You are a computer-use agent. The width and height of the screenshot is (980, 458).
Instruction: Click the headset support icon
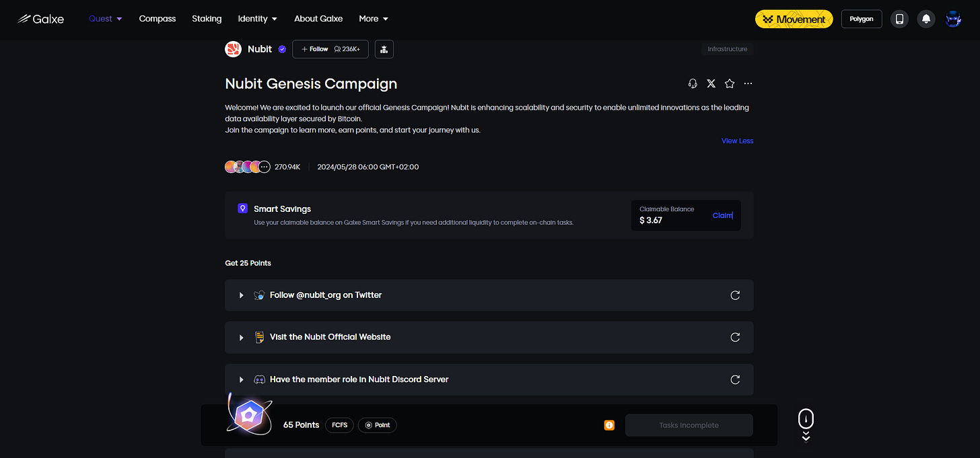tap(693, 83)
